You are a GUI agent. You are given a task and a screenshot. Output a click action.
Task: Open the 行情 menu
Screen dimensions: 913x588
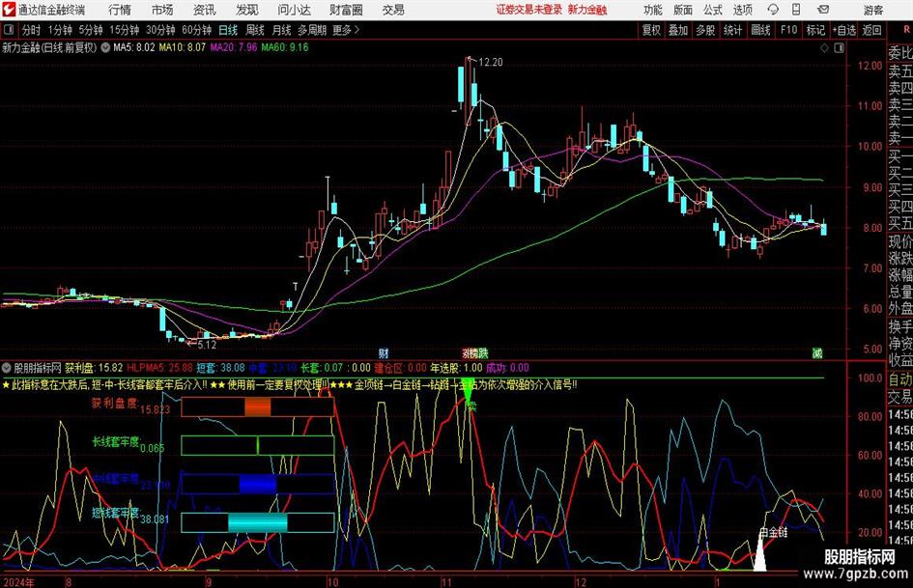click(x=120, y=10)
